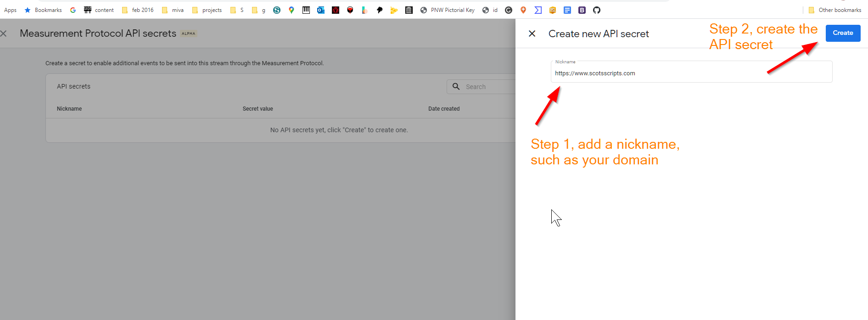
Task: Open the Apps shortcut in bookmarks bar
Action: 10,10
